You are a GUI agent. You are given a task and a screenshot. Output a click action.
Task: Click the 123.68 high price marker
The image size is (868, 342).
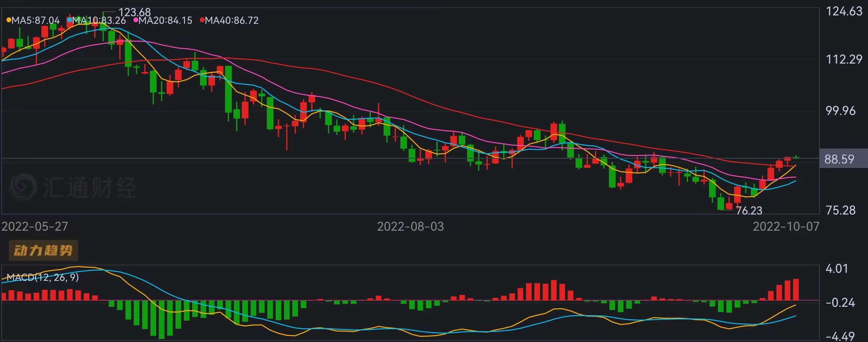click(x=134, y=12)
